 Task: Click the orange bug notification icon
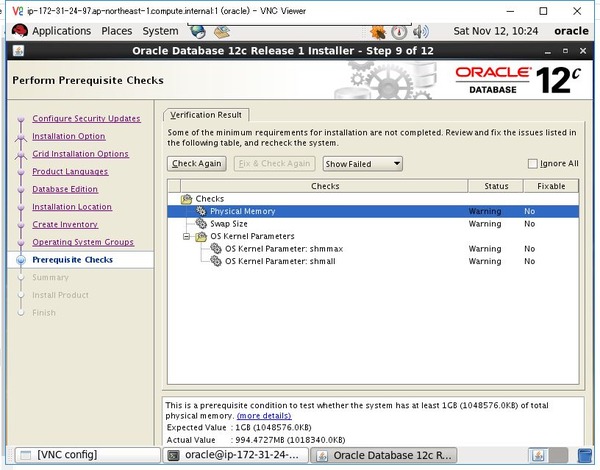click(378, 32)
